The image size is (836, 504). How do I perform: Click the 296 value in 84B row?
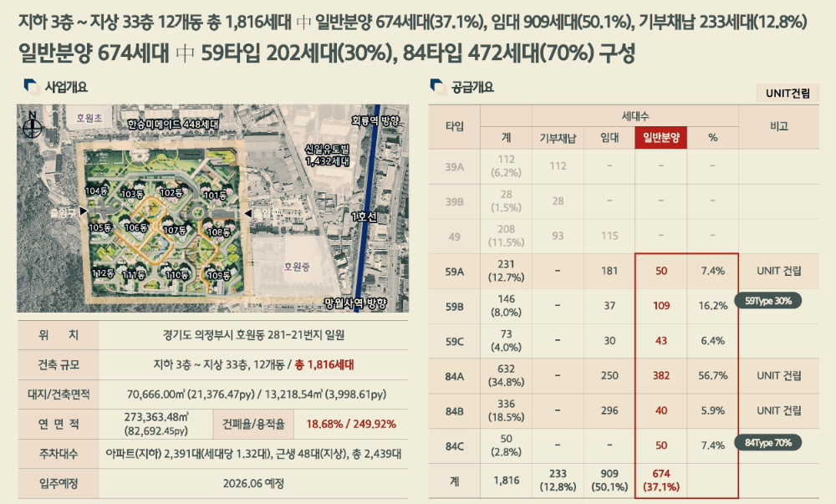(x=609, y=410)
